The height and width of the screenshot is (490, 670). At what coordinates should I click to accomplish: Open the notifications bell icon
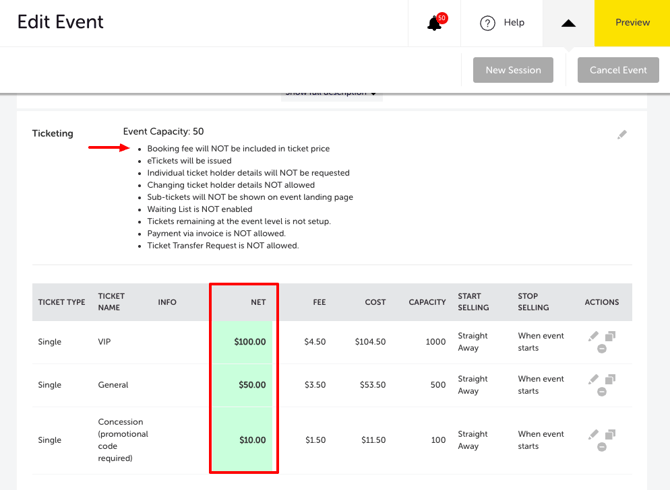(x=435, y=23)
